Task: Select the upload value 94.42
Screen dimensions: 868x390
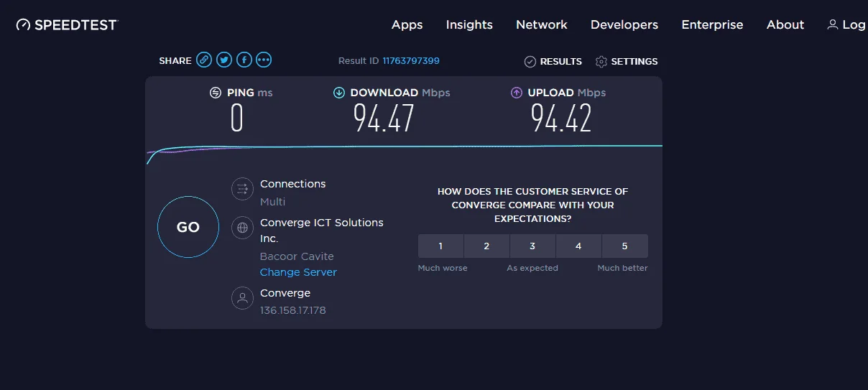Action: (x=561, y=119)
